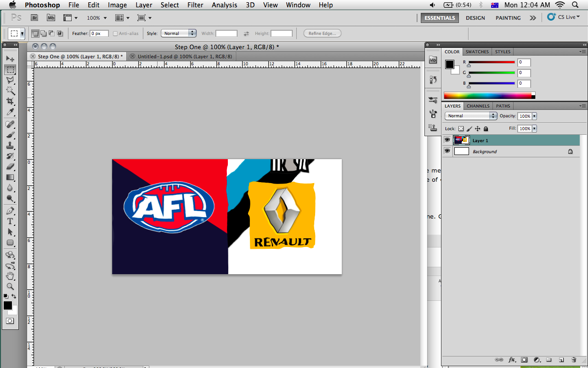The height and width of the screenshot is (368, 588).
Task: Select the Move tool
Action: point(10,59)
